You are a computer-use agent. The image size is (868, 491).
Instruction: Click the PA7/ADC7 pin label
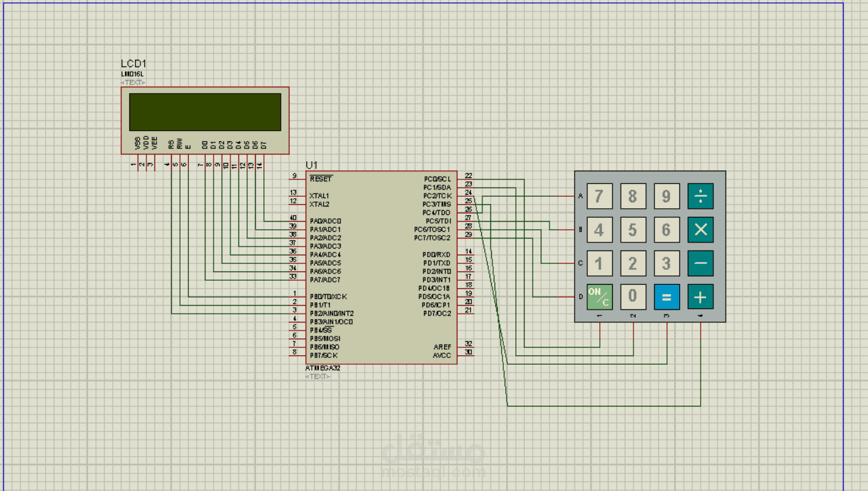coord(325,279)
